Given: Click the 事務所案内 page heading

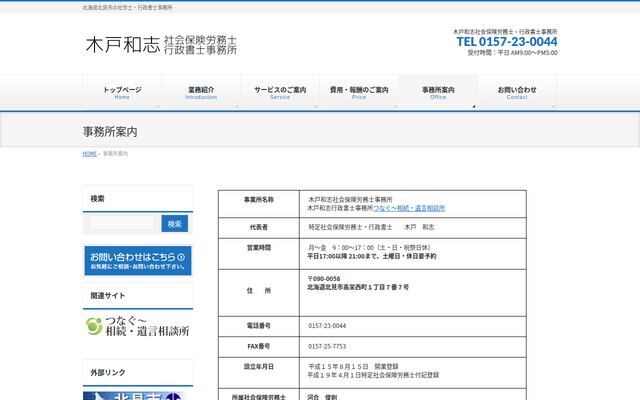Looking at the screenshot, I should coord(110,131).
